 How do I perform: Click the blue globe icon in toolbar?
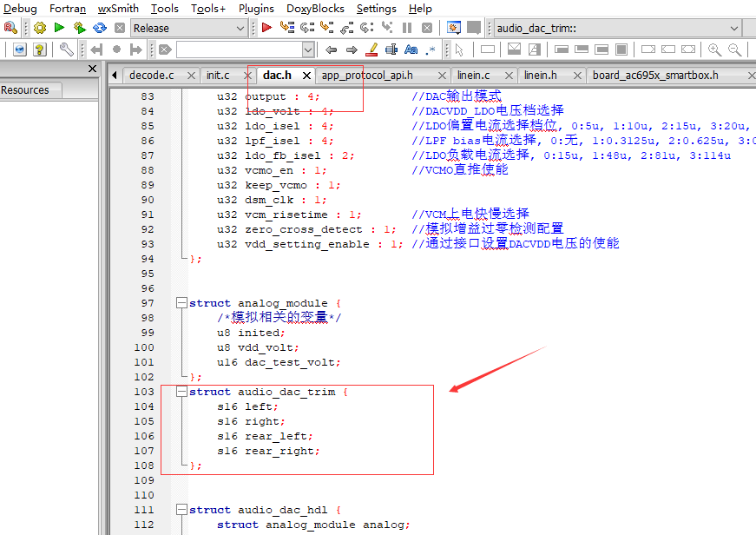tap(19, 50)
